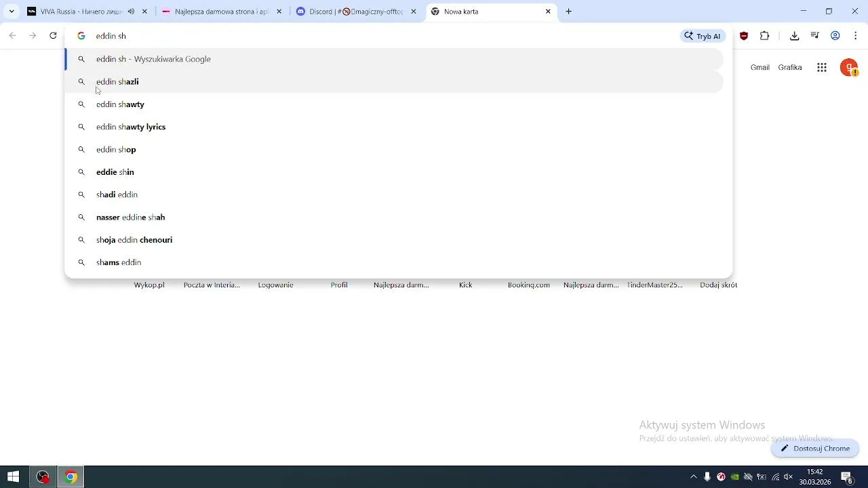Image resolution: width=868 pixels, height=488 pixels.
Task: Open the Wykop.pl shortcut
Action: click(149, 285)
